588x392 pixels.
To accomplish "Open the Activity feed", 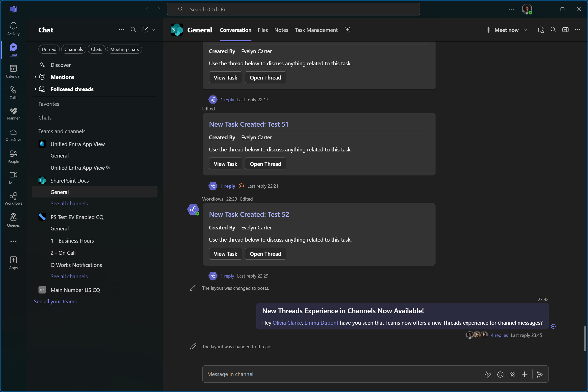I will pyautogui.click(x=13, y=29).
